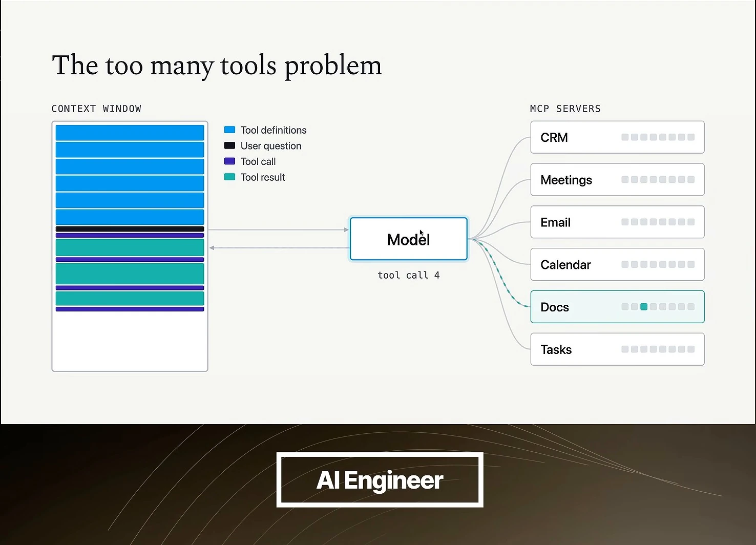Click the teal active tool square in Docs
This screenshot has width=756, height=545.
[644, 307]
